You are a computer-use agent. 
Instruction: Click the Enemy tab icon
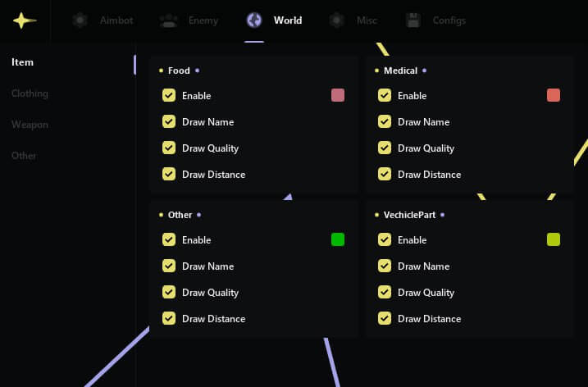(169, 20)
